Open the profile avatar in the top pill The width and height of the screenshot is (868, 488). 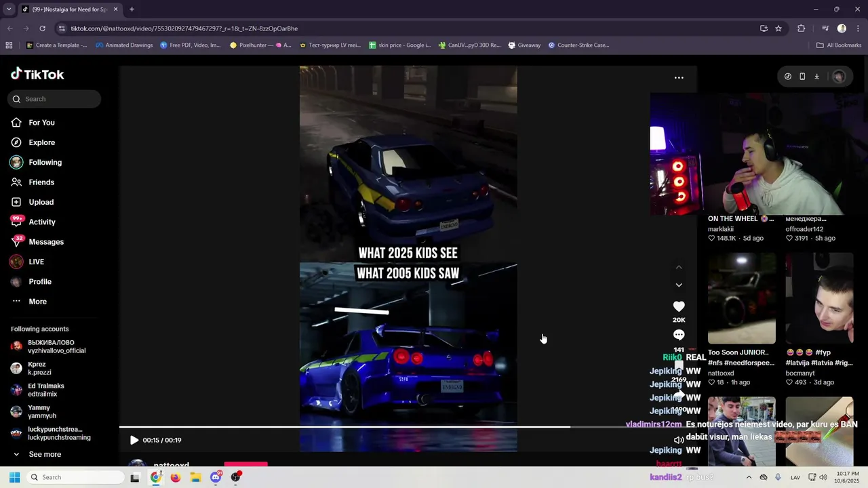point(838,77)
